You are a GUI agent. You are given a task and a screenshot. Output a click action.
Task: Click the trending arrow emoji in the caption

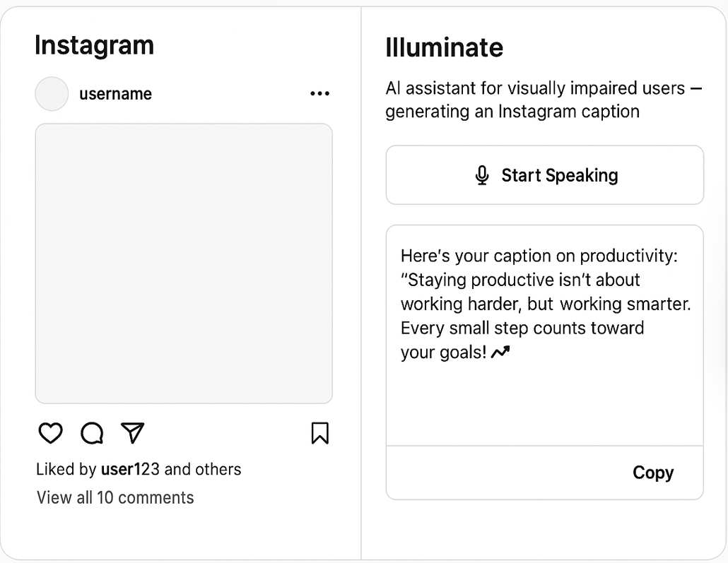[500, 352]
